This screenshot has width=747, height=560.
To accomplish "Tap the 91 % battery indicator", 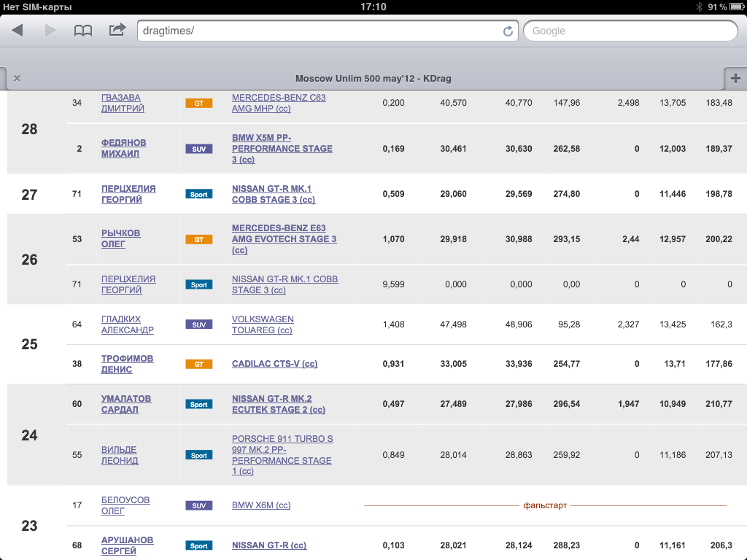I will 726,7.
